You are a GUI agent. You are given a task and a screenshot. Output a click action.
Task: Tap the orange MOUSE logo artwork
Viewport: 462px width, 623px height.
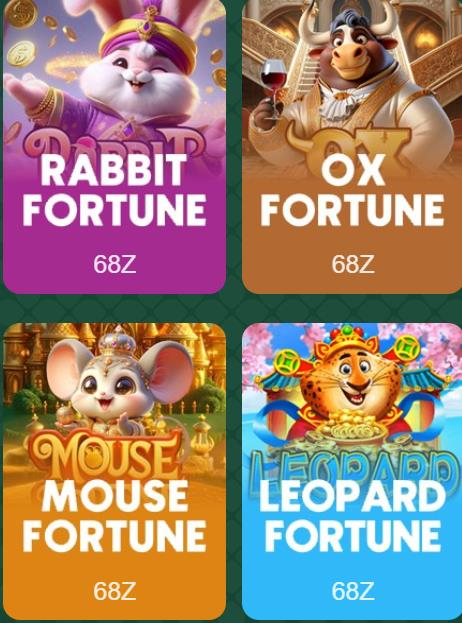pyautogui.click(x=106, y=455)
